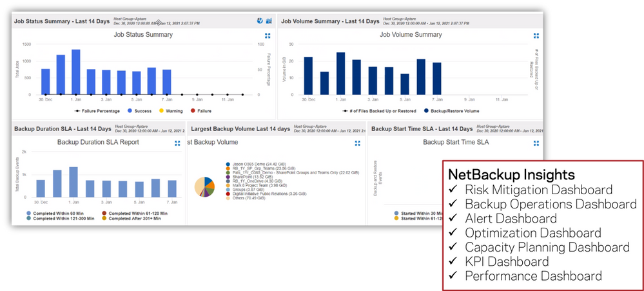Toggle the Success legend series

[140, 111]
